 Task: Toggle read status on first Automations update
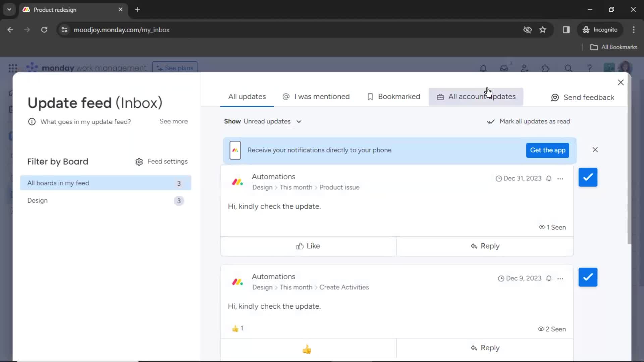point(588,177)
